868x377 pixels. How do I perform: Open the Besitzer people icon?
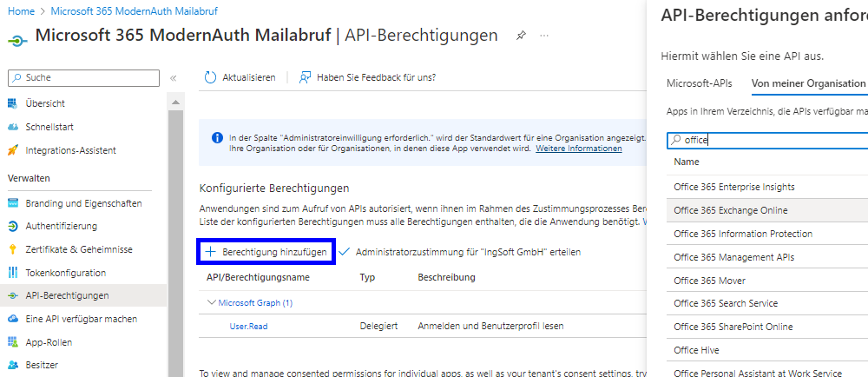(13, 365)
